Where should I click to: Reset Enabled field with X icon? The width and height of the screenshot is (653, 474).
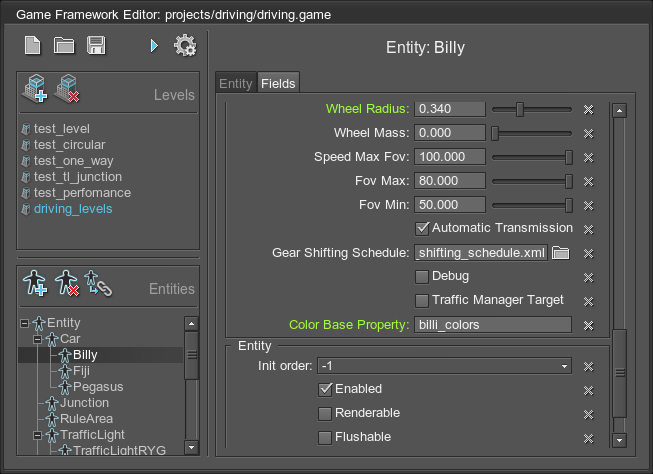(588, 390)
